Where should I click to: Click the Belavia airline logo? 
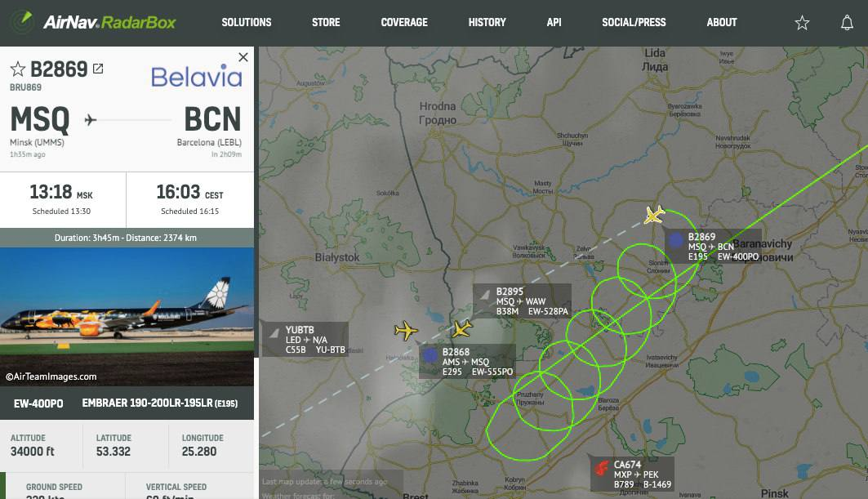click(x=197, y=77)
